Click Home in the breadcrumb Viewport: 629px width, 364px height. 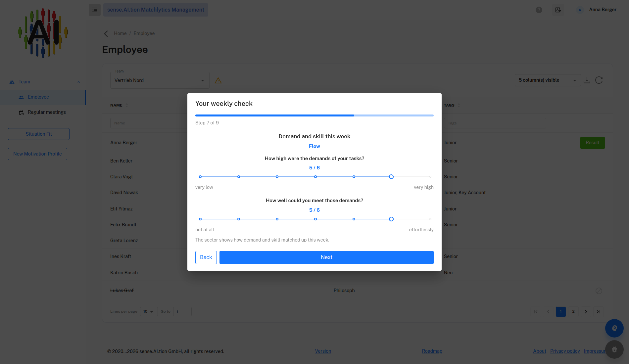(120, 33)
